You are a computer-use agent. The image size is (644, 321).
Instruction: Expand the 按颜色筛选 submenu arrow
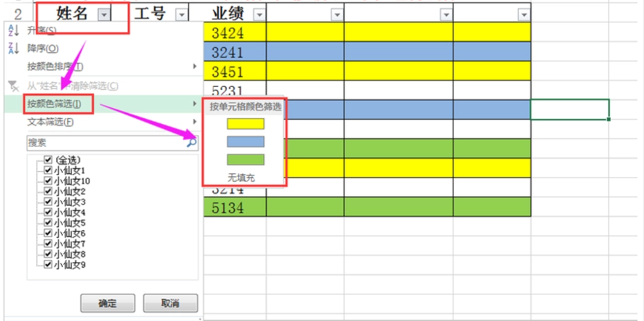point(195,104)
